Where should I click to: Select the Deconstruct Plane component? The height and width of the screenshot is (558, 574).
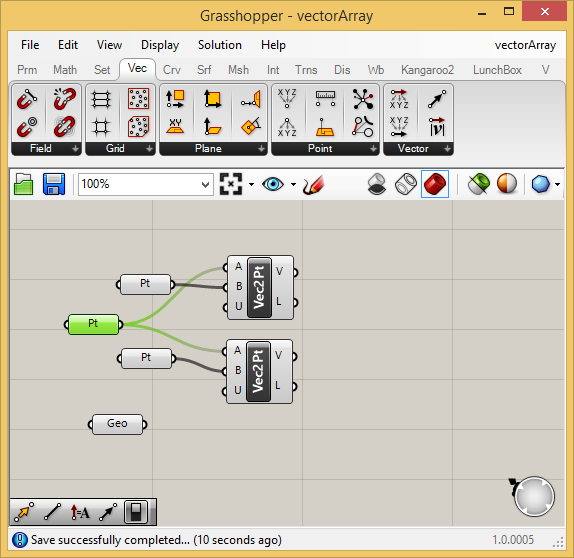(x=175, y=98)
